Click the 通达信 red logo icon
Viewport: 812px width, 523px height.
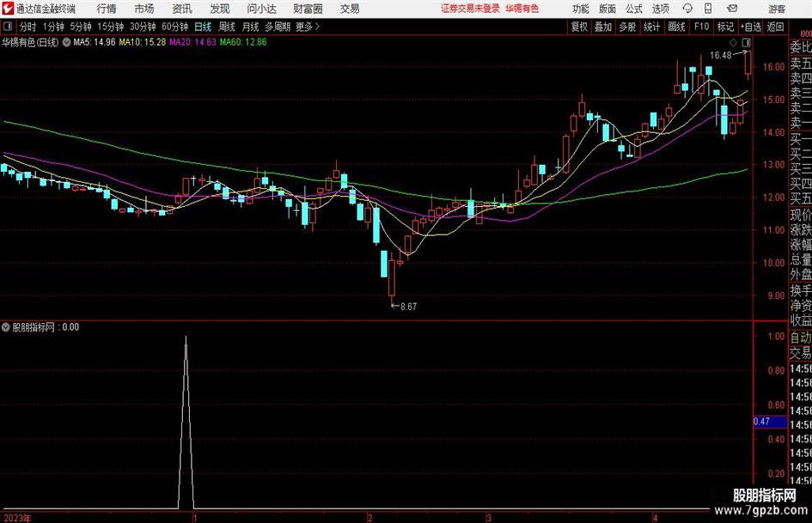click(8, 9)
